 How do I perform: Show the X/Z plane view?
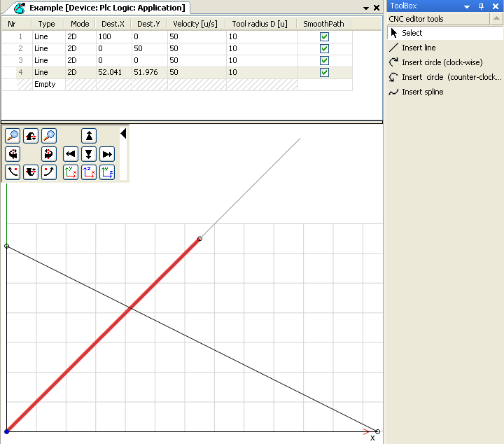pyautogui.click(x=89, y=172)
